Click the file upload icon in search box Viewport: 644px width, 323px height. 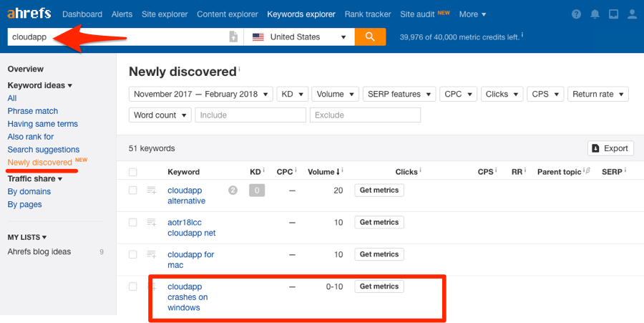[x=233, y=37]
